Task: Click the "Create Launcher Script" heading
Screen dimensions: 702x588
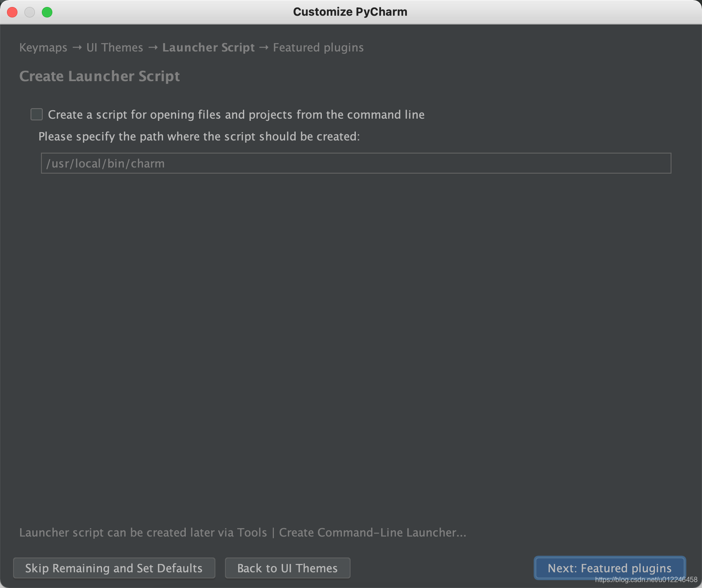Action: click(99, 76)
